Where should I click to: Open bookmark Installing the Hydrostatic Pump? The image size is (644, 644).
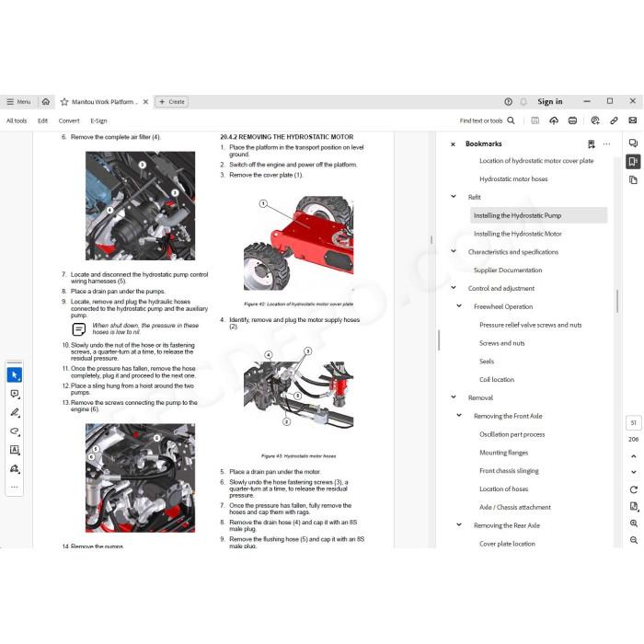pos(517,215)
